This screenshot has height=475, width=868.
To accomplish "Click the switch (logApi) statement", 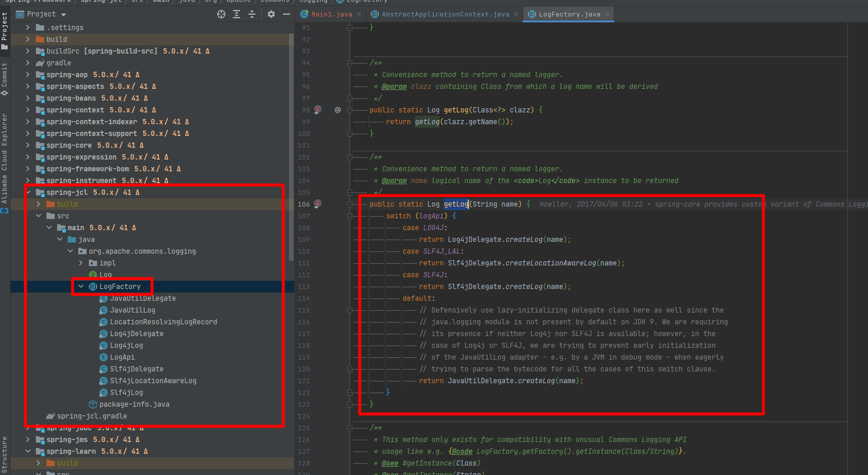I will coord(421,216).
